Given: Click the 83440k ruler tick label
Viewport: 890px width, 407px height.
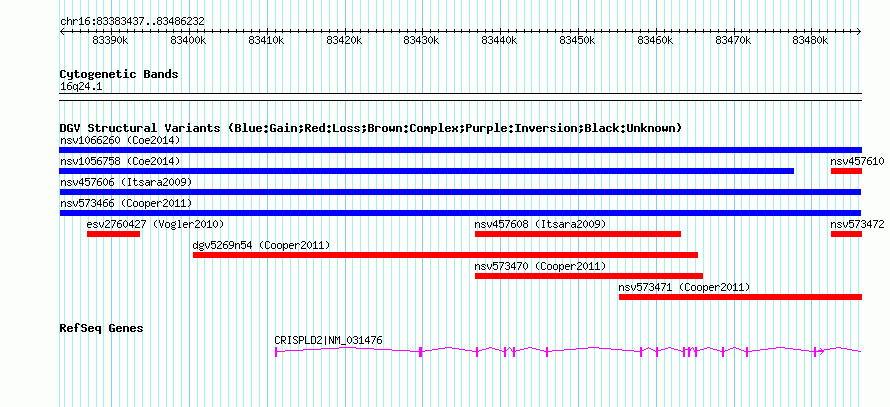Looking at the screenshot, I should [499, 41].
